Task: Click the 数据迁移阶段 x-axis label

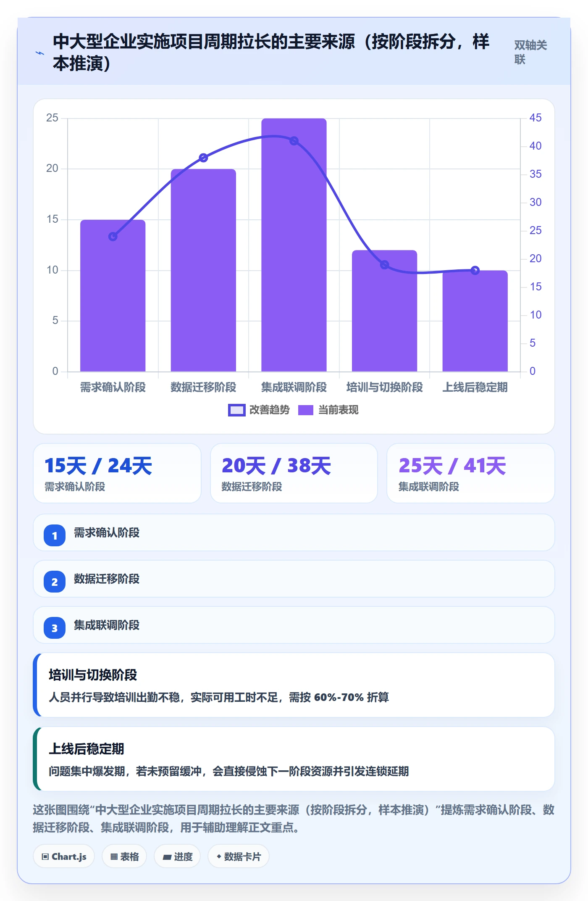Action: pyautogui.click(x=203, y=387)
